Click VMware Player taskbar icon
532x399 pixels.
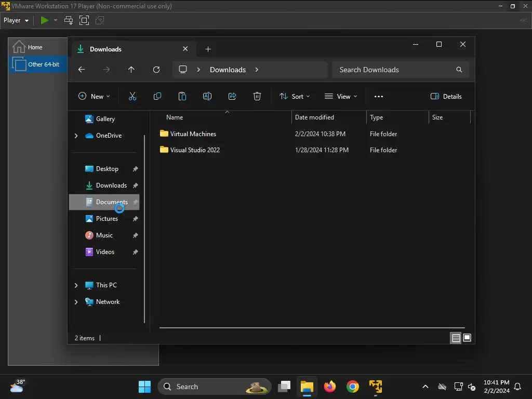376,387
